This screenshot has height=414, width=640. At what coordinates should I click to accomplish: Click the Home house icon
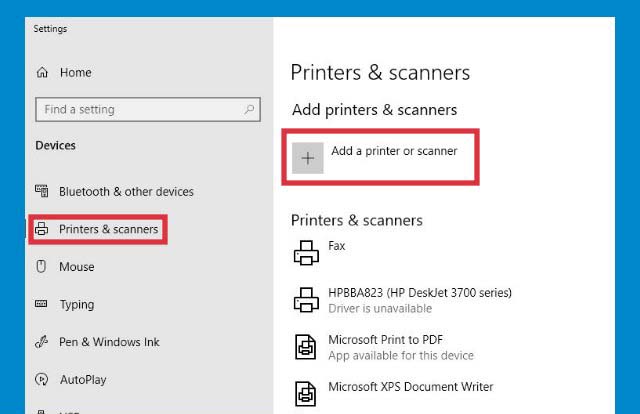pyautogui.click(x=42, y=72)
